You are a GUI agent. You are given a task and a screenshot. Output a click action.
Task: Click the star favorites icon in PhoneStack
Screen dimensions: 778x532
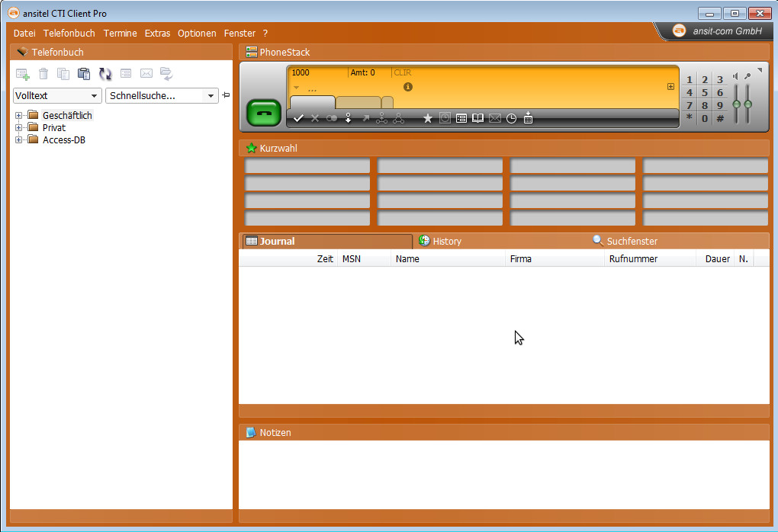point(428,118)
